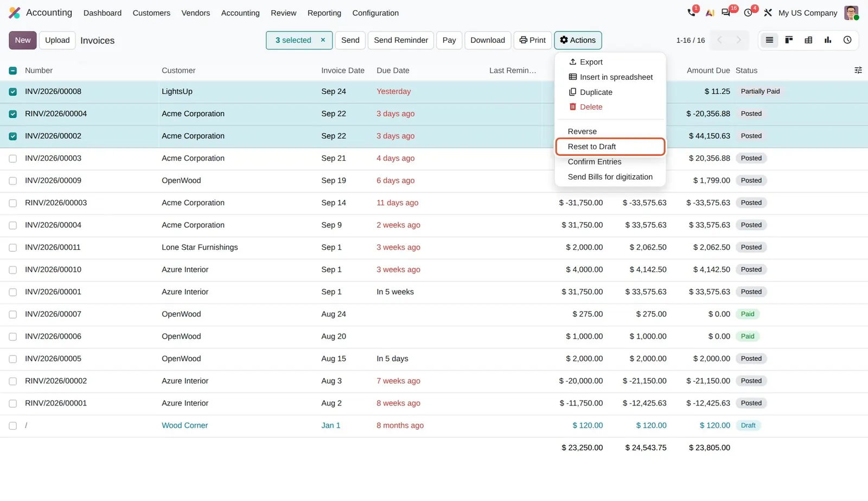The width and height of the screenshot is (868, 501).
Task: Check the INV/2026/00011 row checkbox
Action: point(12,248)
